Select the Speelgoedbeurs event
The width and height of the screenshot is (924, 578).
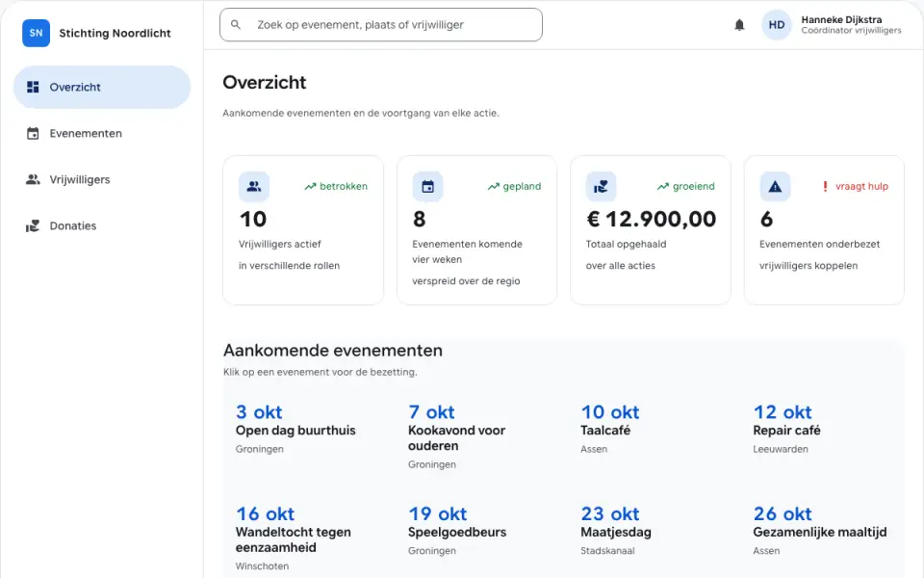(456, 532)
